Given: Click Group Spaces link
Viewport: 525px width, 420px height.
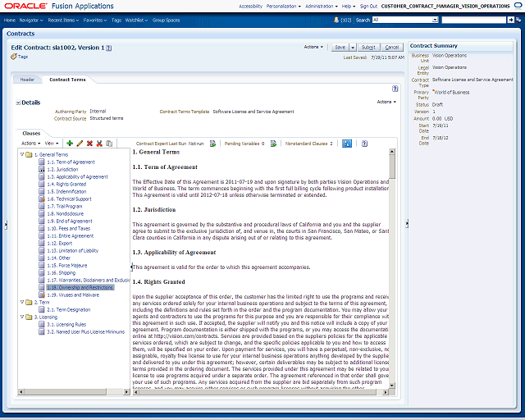Looking at the screenshot, I should click(x=166, y=20).
